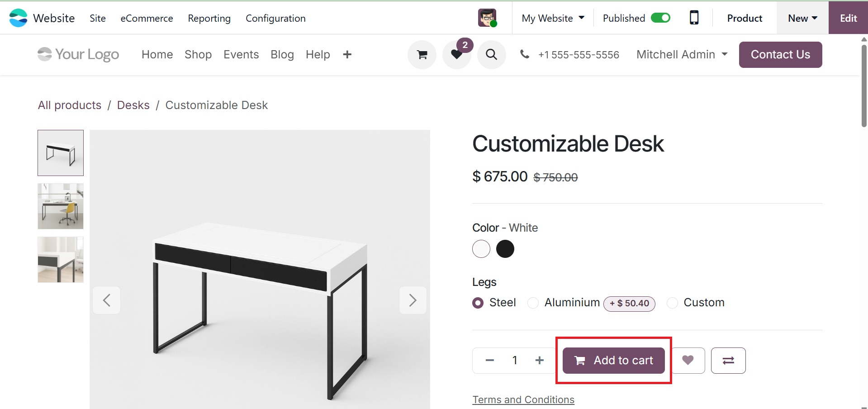Image resolution: width=868 pixels, height=409 pixels.
Task: Click Add to cart button
Action: (613, 360)
